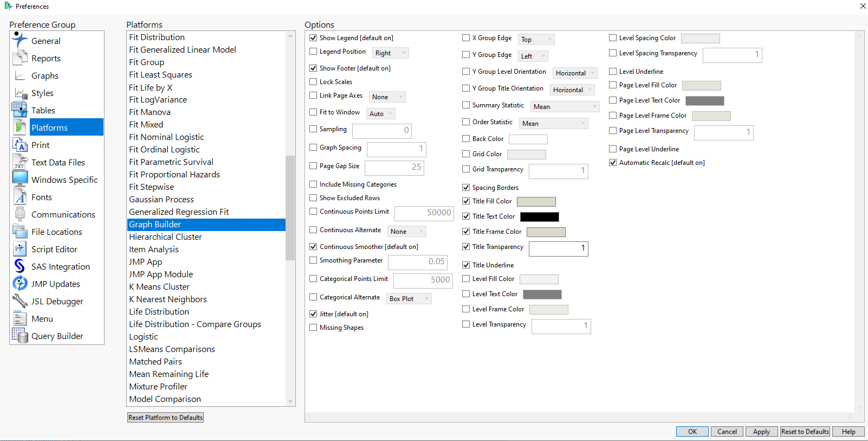Select Fit Least Squares platform
The width and height of the screenshot is (868, 441).
coord(206,75)
